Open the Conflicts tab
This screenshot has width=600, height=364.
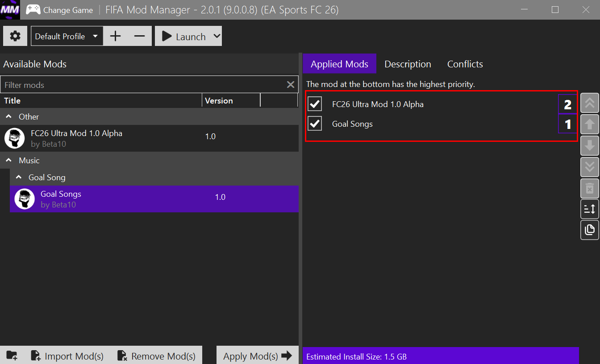pos(465,64)
